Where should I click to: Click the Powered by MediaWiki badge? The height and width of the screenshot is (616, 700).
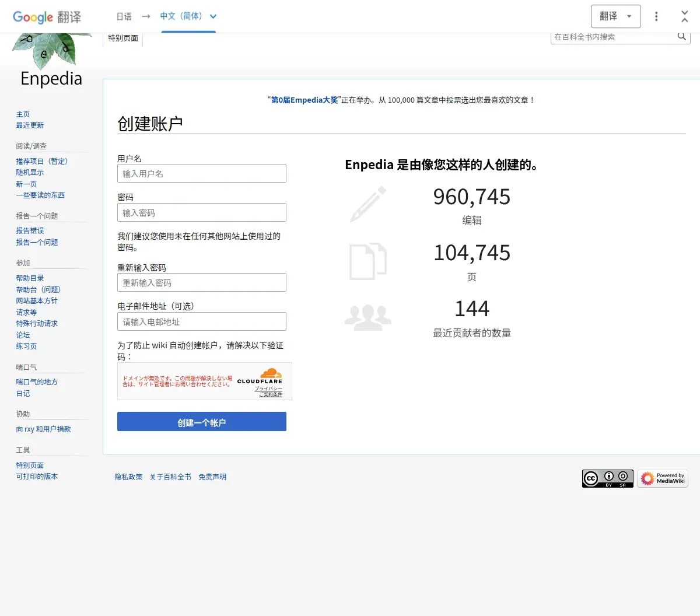tap(663, 478)
